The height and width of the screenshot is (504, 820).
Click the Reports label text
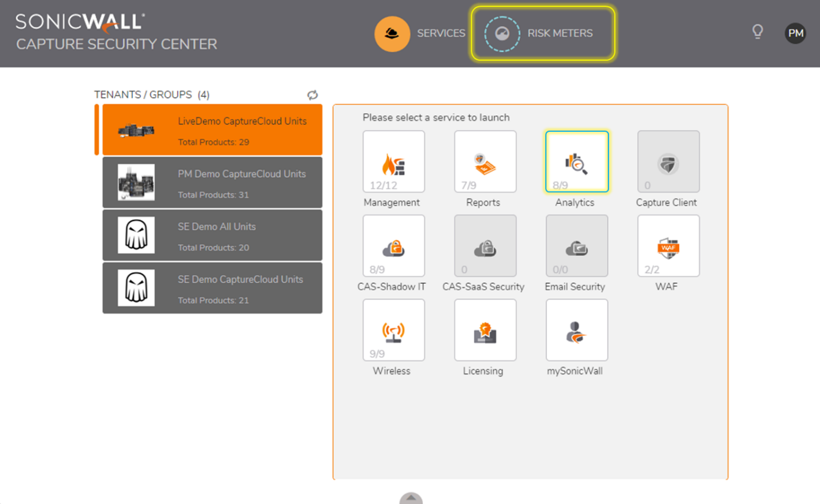point(483,202)
